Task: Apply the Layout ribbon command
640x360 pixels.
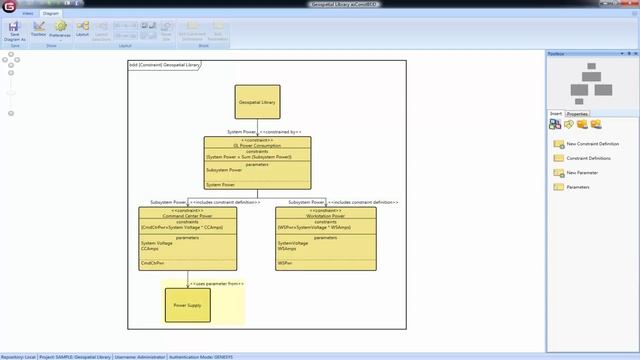Action: coord(82,29)
